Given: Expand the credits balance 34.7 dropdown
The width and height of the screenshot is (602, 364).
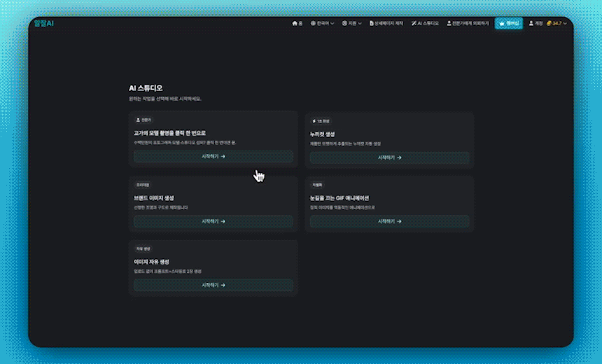Looking at the screenshot, I should [565, 23].
